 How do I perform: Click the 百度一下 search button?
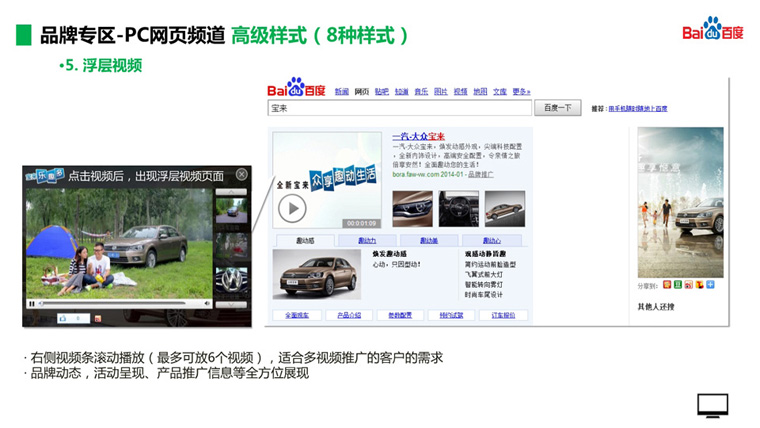coord(557,108)
